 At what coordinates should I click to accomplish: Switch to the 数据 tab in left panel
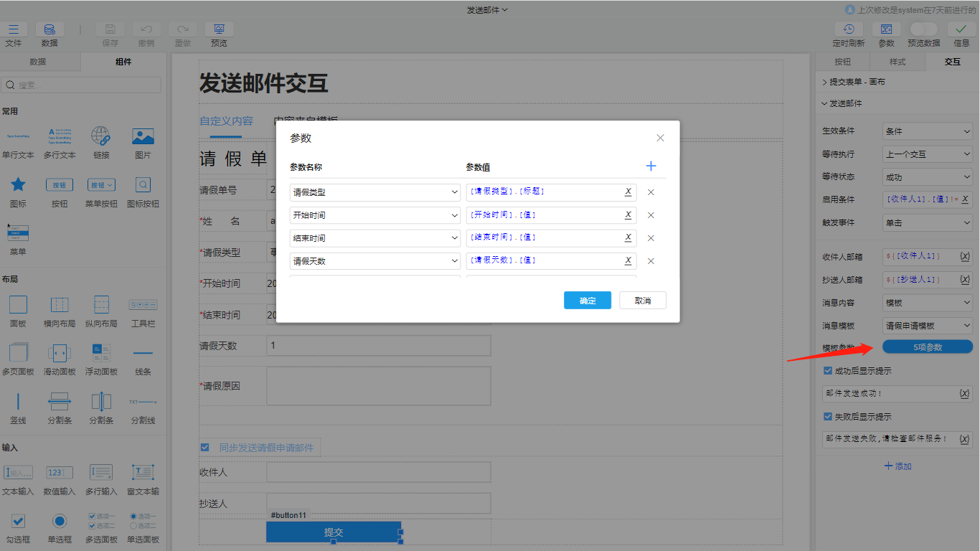coord(38,62)
